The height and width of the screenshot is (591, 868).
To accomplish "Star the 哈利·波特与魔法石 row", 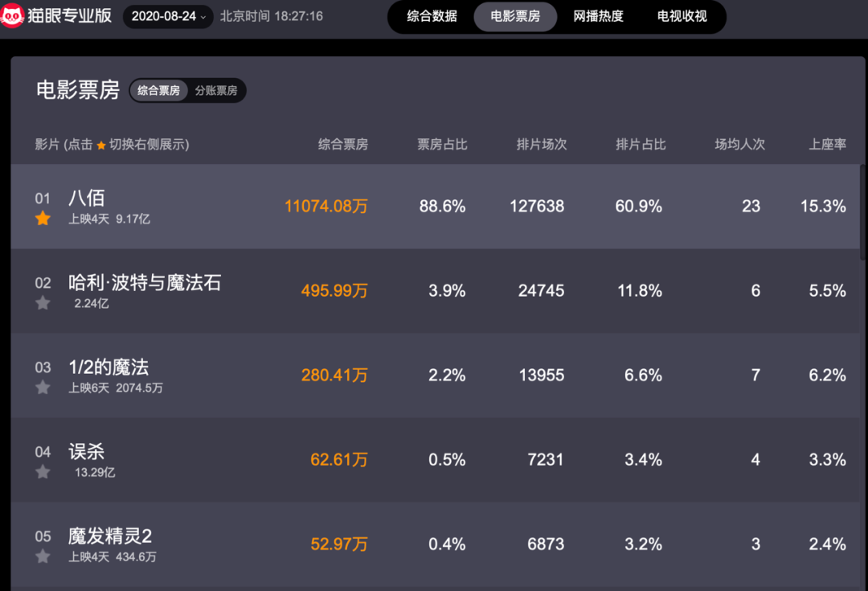I will click(43, 303).
